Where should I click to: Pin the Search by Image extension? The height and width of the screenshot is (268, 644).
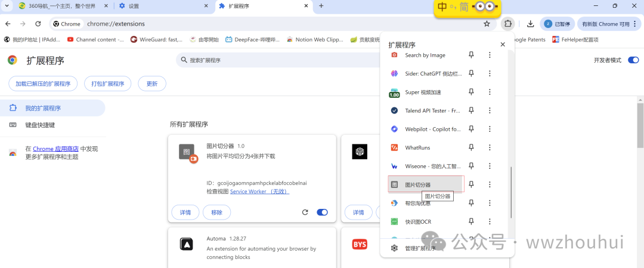click(472, 55)
